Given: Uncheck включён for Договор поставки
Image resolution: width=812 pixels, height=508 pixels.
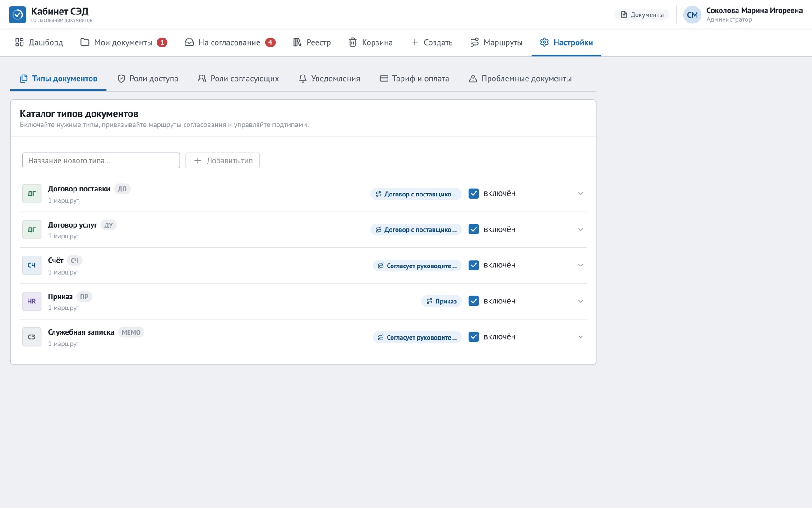Looking at the screenshot, I should 474,193.
